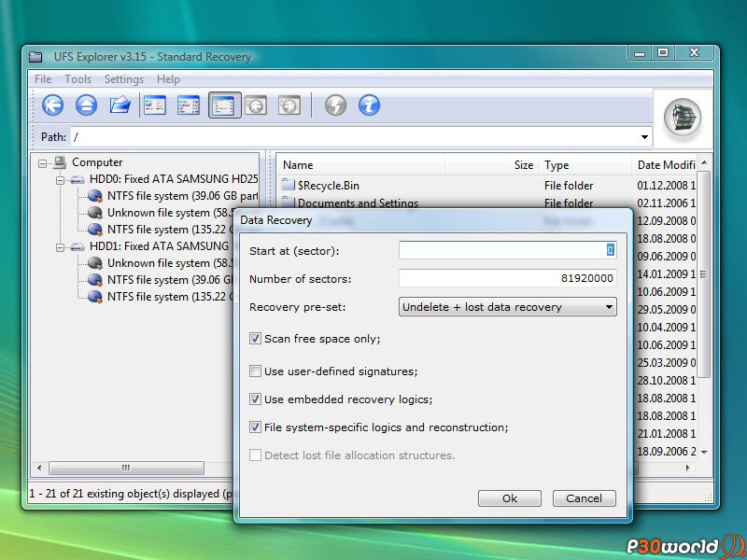Click Number of sectors input field

[x=507, y=278]
